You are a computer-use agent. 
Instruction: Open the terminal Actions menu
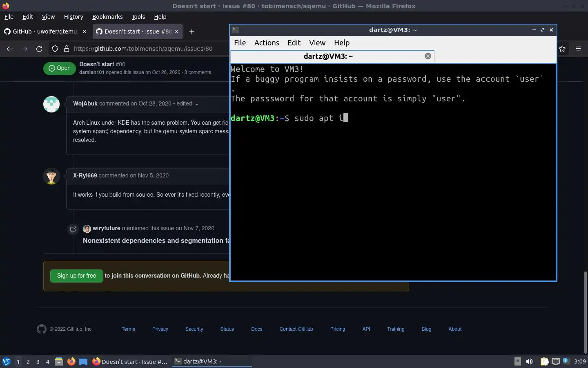point(267,43)
